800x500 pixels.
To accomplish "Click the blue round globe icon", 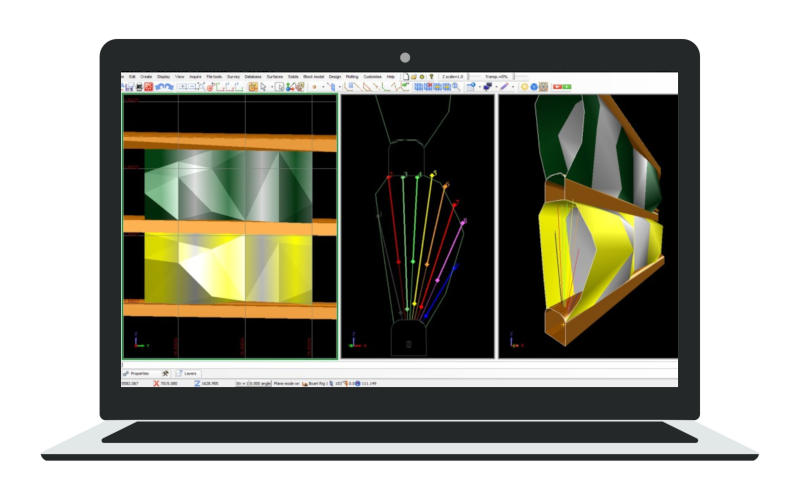I will click(534, 87).
